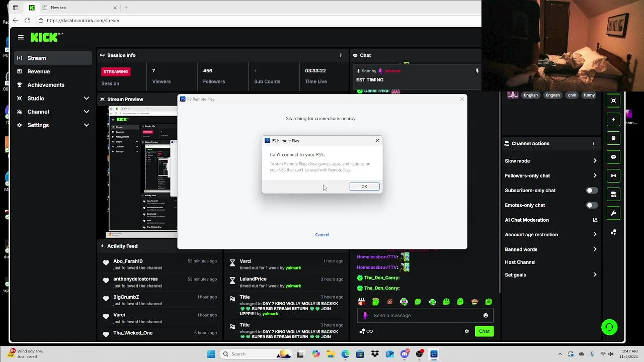Toggle Subscribers-only chat switch
Image resolution: width=644 pixels, height=362 pixels.
[x=592, y=191]
